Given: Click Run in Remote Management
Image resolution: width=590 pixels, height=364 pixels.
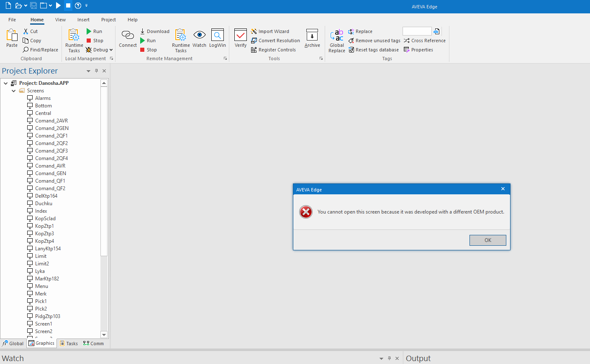Looking at the screenshot, I should tap(148, 41).
